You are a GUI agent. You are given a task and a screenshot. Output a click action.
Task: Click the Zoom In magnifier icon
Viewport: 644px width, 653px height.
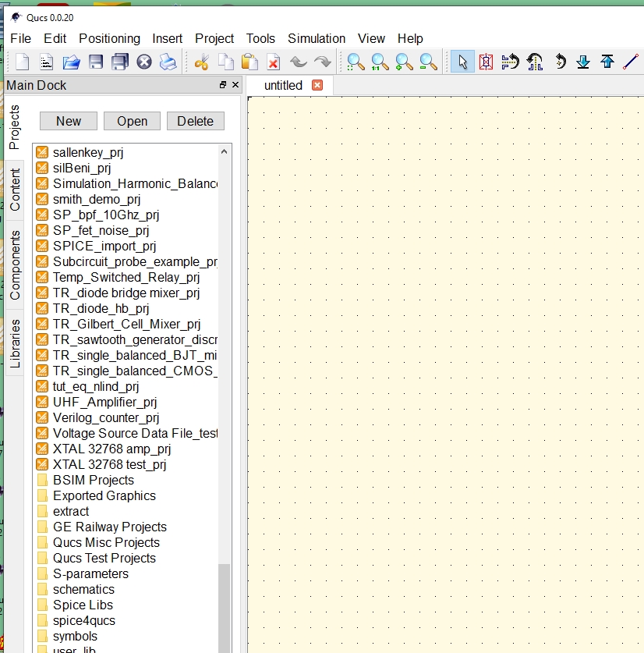403,62
